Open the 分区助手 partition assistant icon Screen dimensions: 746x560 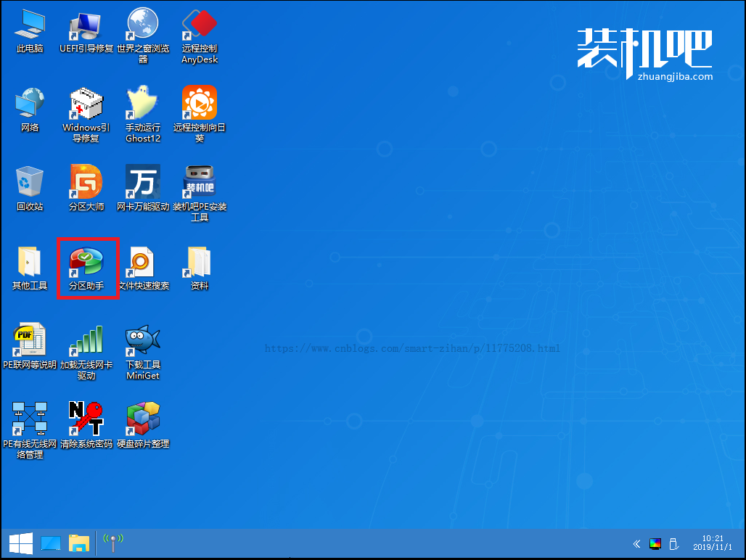86,263
